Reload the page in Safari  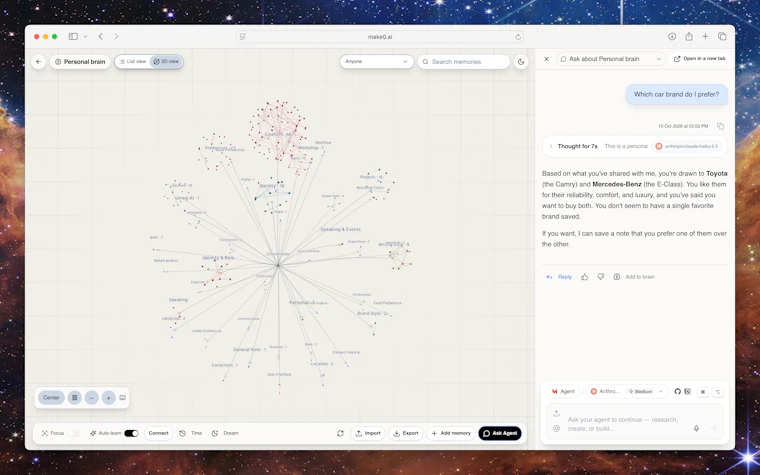(x=518, y=37)
